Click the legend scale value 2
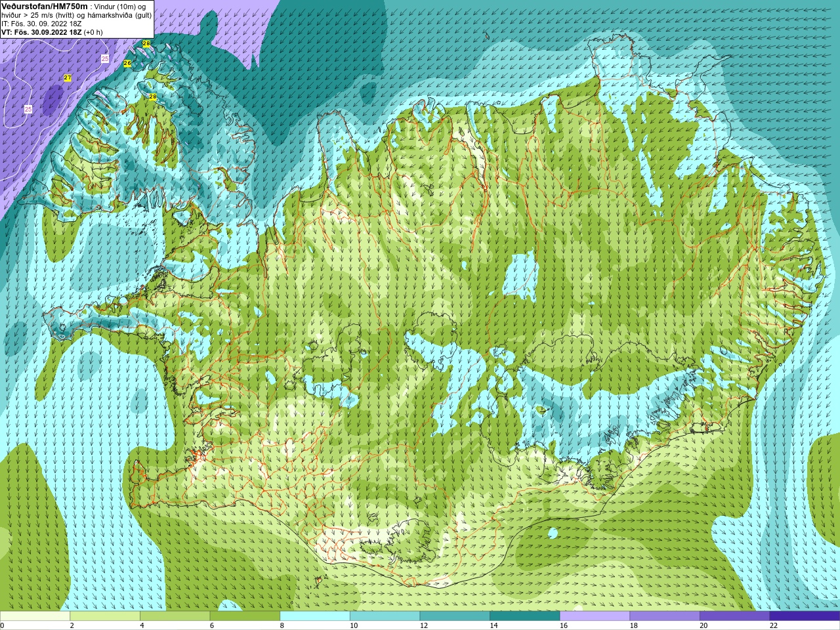 point(72,625)
